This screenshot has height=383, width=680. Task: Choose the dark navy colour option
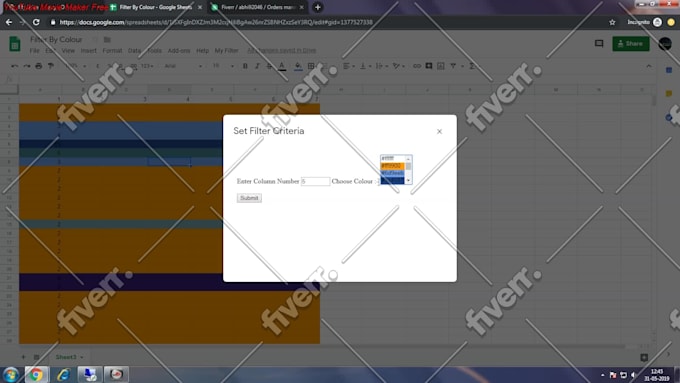pyautogui.click(x=392, y=180)
